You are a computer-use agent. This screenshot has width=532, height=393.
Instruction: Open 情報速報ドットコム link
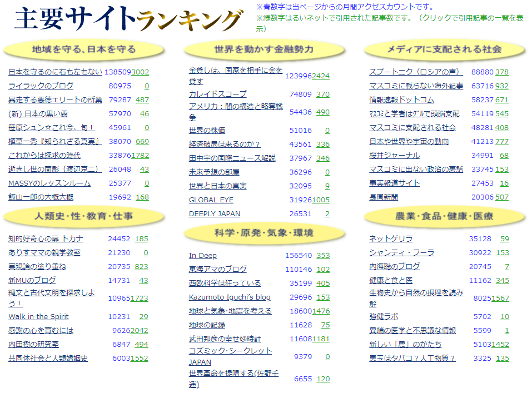point(402,100)
